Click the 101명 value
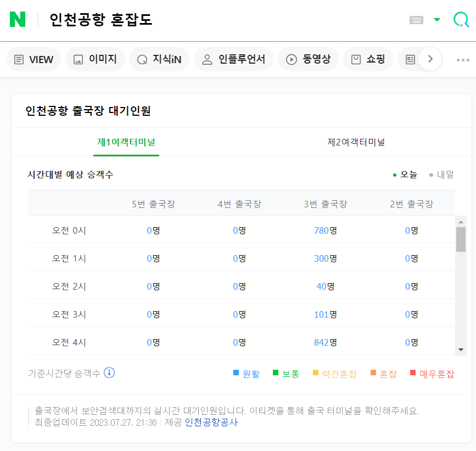Viewport: 476px width, 451px height. [326, 314]
